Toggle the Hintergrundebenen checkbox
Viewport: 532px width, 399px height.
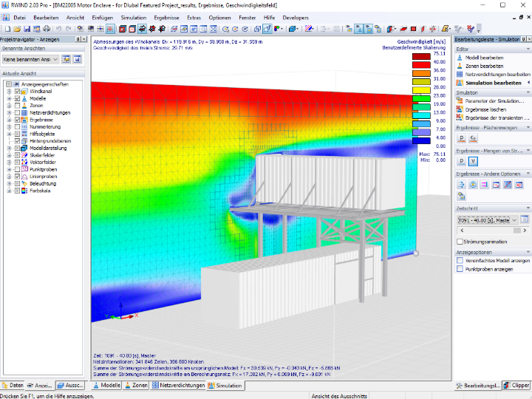pos(17,141)
